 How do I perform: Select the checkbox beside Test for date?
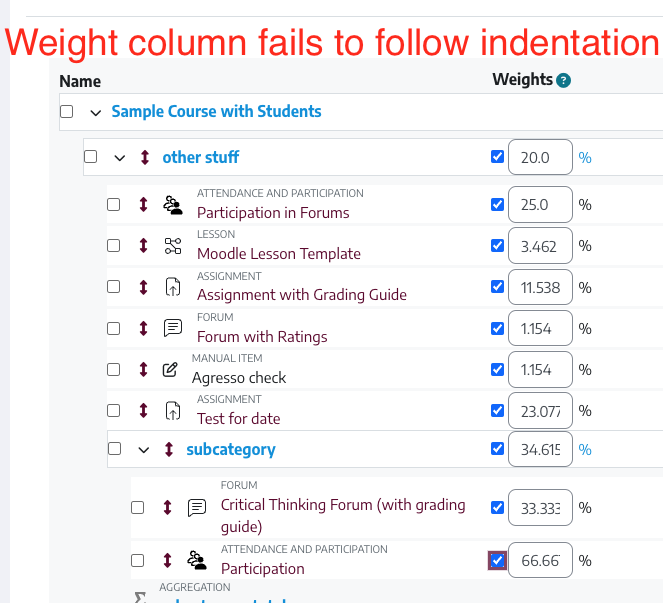pos(113,411)
